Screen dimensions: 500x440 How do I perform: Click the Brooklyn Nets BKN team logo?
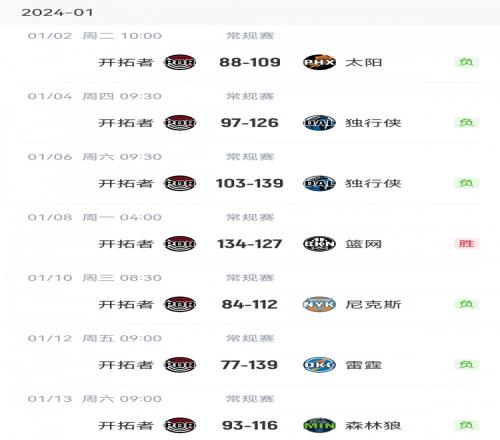pos(319,244)
